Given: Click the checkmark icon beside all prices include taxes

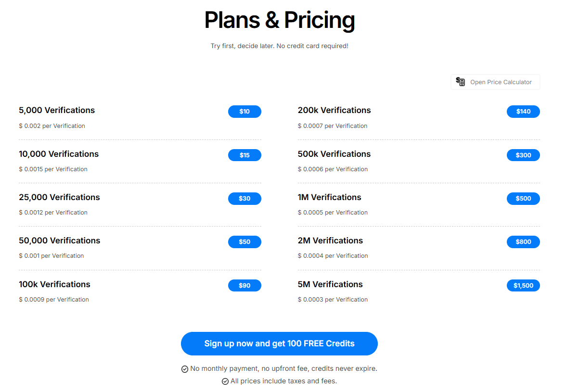Looking at the screenshot, I should coord(225,381).
